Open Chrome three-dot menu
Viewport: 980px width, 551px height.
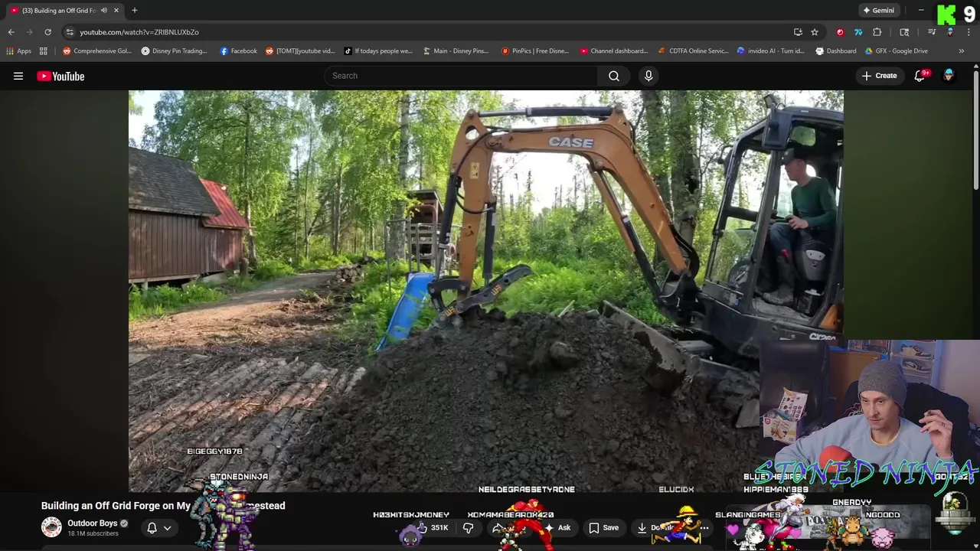(x=969, y=32)
